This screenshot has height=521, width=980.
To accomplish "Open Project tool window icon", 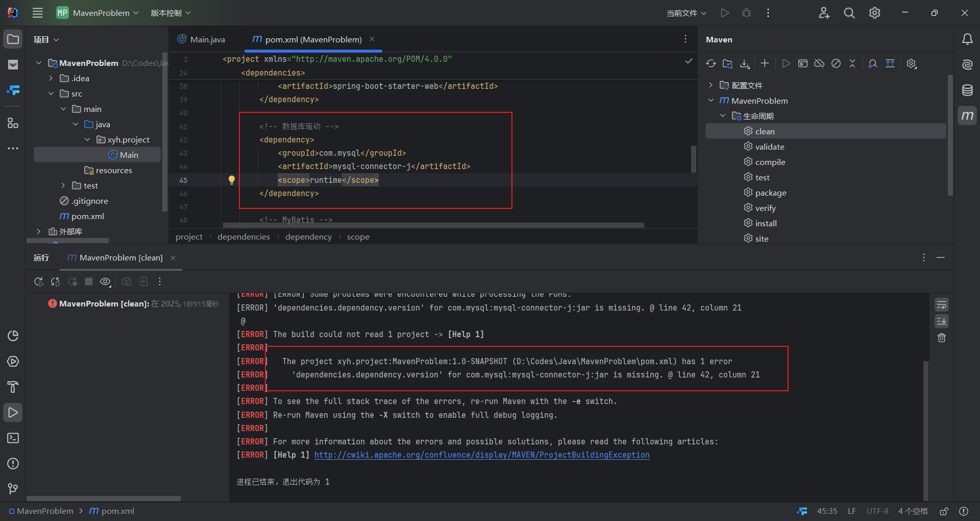I will [x=13, y=39].
